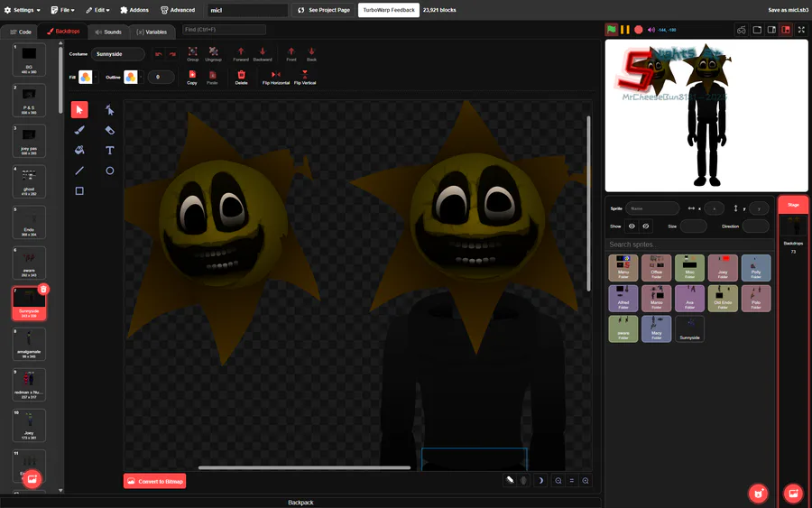Click Flip Vertical
This screenshot has height=508, width=812.
point(305,78)
